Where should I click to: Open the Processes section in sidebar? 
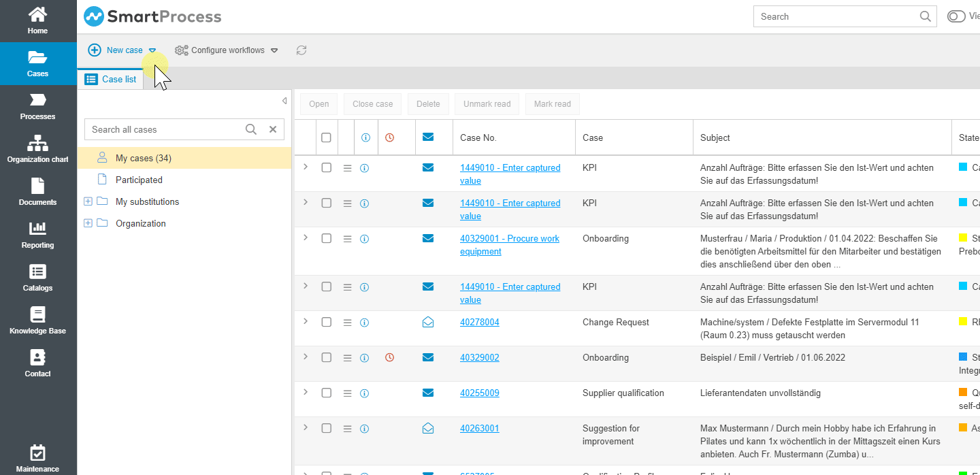click(x=37, y=106)
